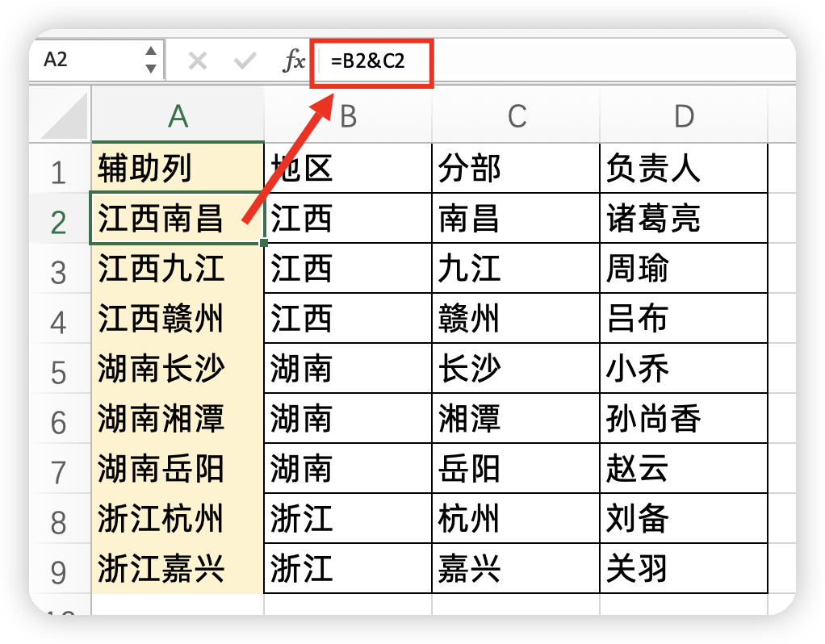
Task: Click cell 孙尚香 in column D
Action: (684, 418)
